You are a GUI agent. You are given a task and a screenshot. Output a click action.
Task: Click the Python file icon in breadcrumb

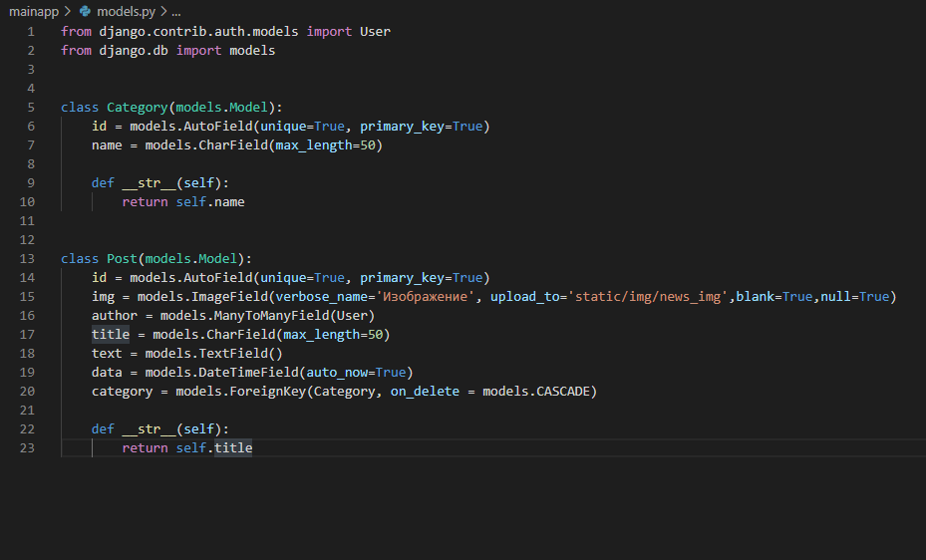point(85,11)
